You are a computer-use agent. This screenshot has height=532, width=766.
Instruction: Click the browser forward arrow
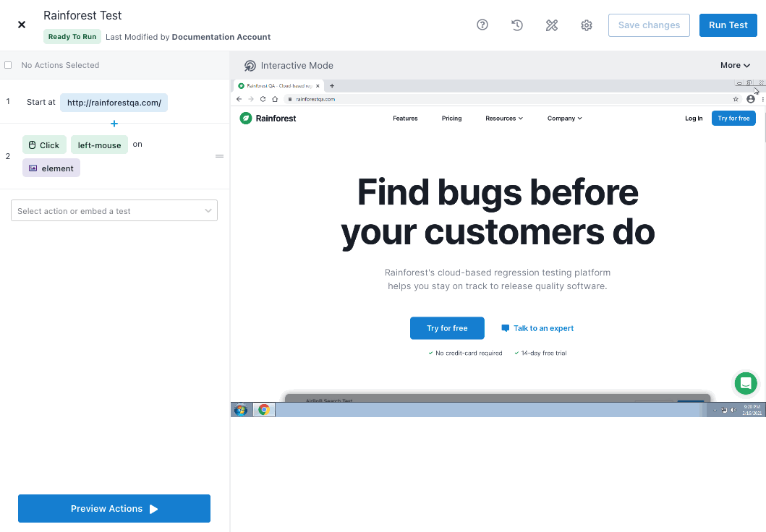(250, 99)
